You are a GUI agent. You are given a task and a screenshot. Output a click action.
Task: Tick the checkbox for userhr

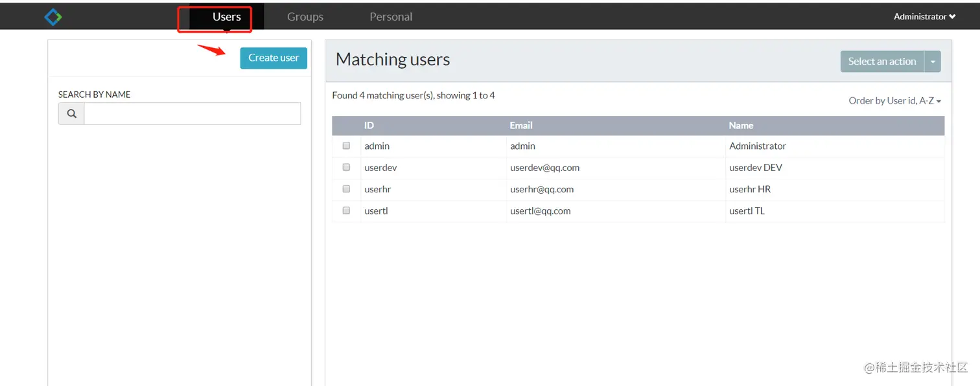[346, 188]
